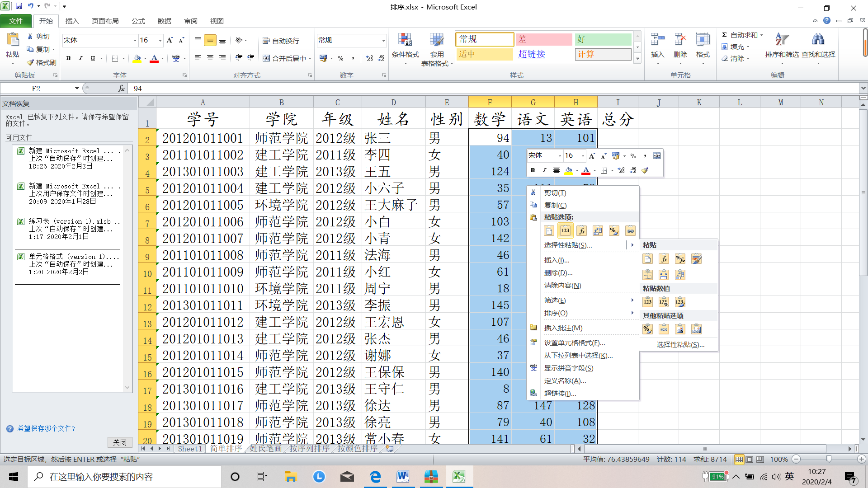The image size is (868, 488).
Task: Open Sort and Filter ribbon button
Action: 782,50
